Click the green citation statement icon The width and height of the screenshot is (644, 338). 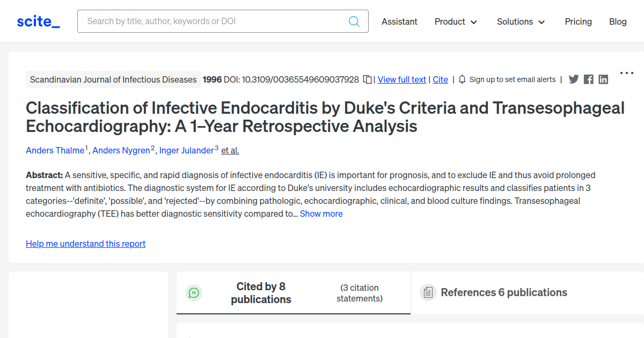coord(194,292)
